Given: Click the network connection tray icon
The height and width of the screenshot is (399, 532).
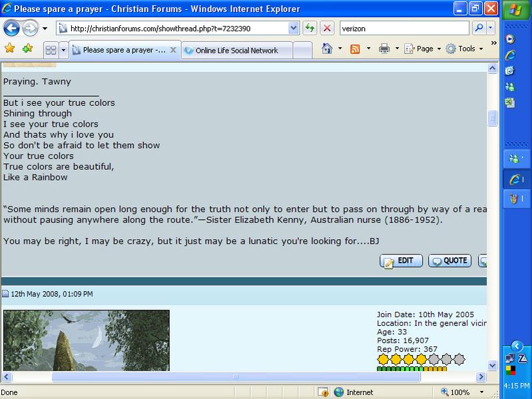Looking at the screenshot, I should pos(510,358).
